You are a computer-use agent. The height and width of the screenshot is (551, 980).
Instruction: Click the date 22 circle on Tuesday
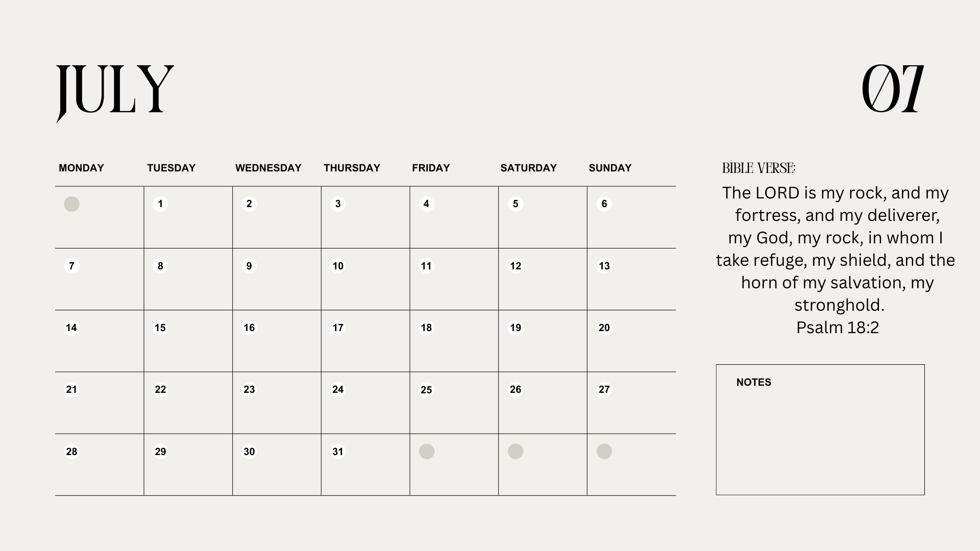click(160, 390)
